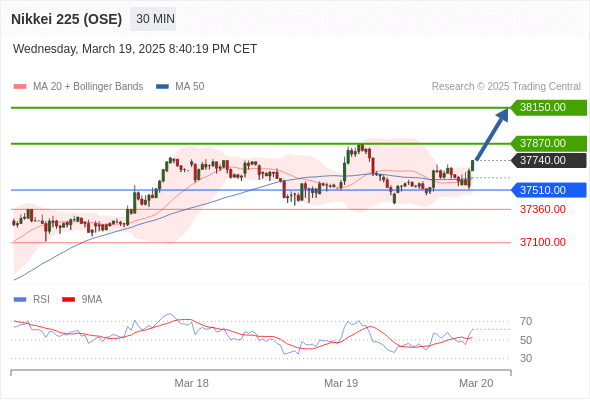Click the Nikkei 225 (OSE) title
The height and width of the screenshot is (400, 590).
67,19
